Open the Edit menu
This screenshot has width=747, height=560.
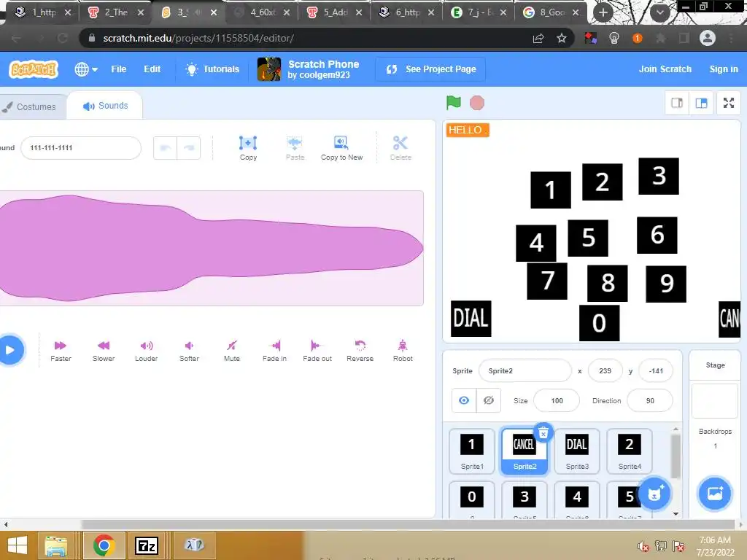pyautogui.click(x=152, y=69)
